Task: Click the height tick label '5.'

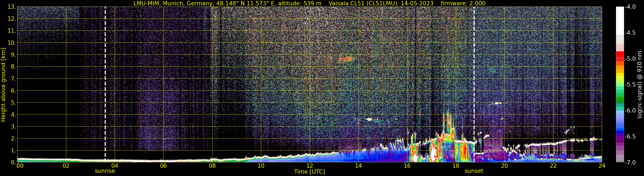Action: click(x=13, y=103)
